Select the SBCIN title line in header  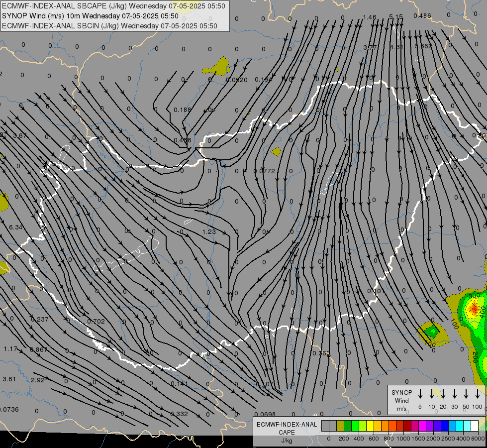pyautogui.click(x=109, y=26)
